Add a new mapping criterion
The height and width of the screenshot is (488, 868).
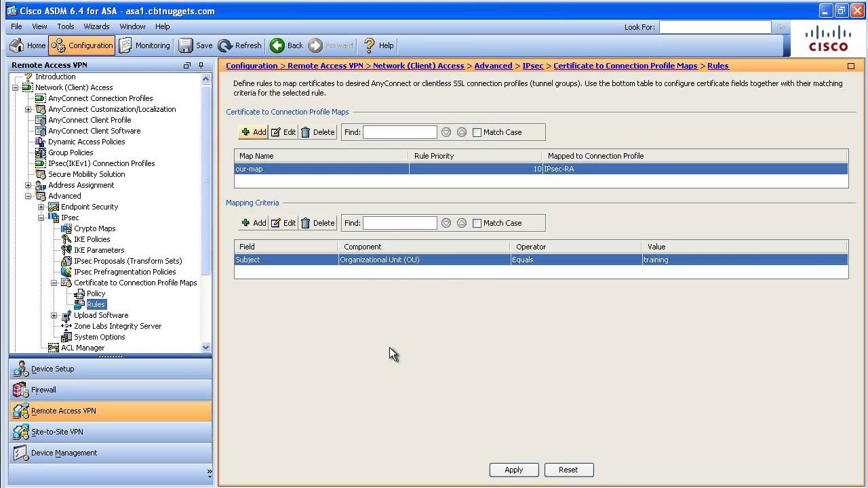tap(254, 223)
